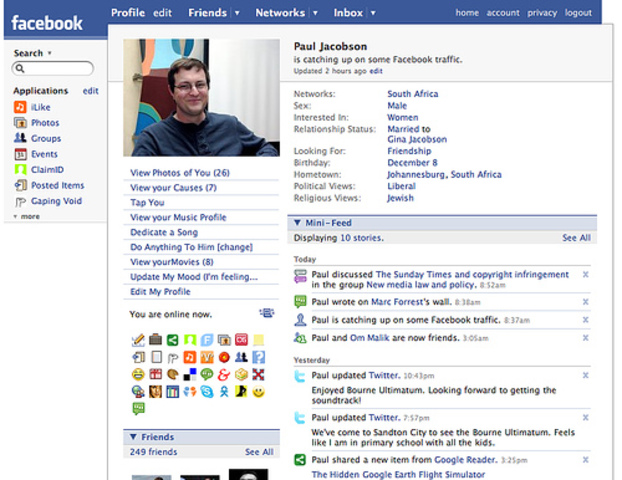Click the blue F leaf app icon
The width and height of the screenshot is (622, 480).
point(207,340)
